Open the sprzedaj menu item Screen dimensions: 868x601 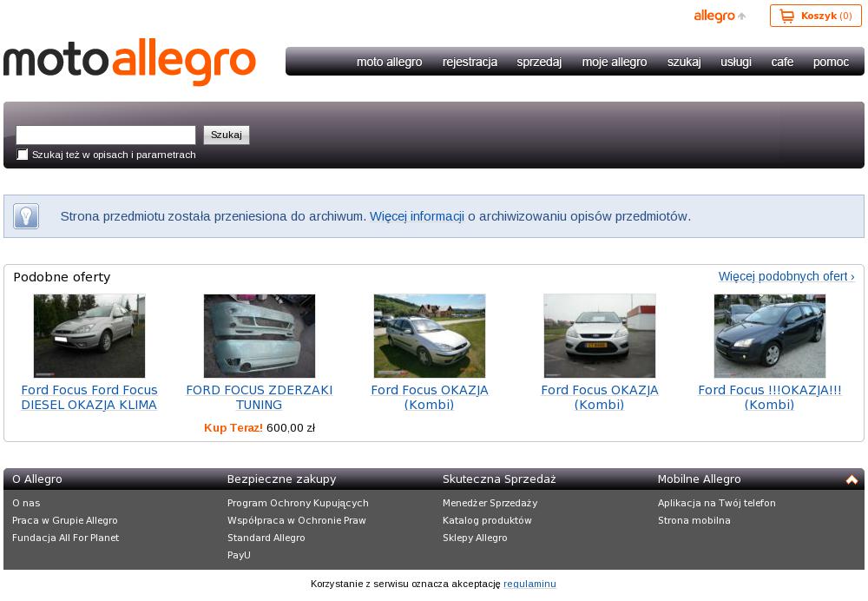click(x=539, y=62)
